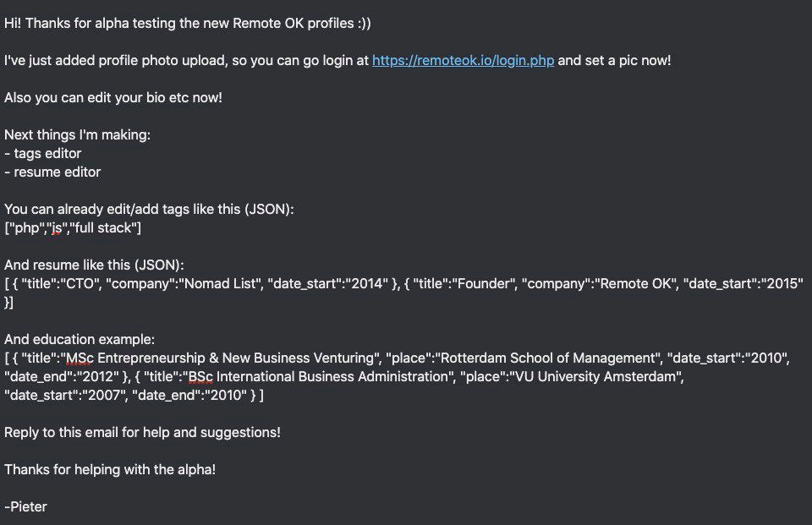This screenshot has width=812, height=525.
Task: Click the misspelled word "js" in tags
Action: (x=56, y=228)
